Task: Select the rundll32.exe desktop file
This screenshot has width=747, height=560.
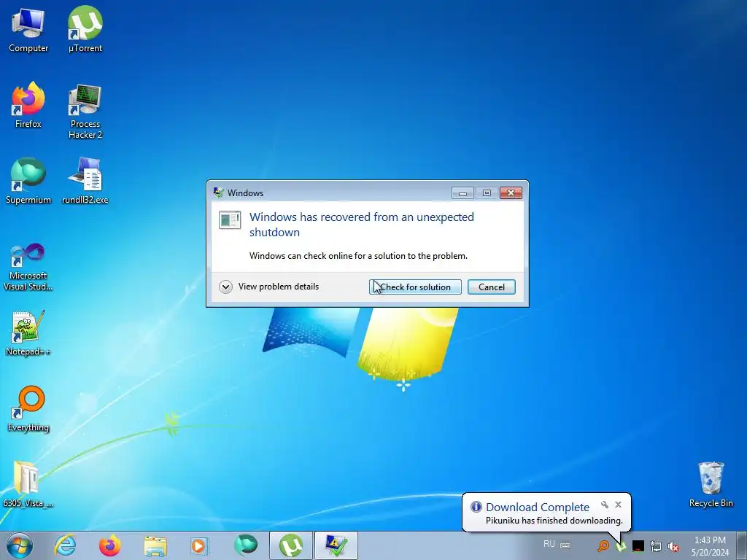Action: point(85,182)
